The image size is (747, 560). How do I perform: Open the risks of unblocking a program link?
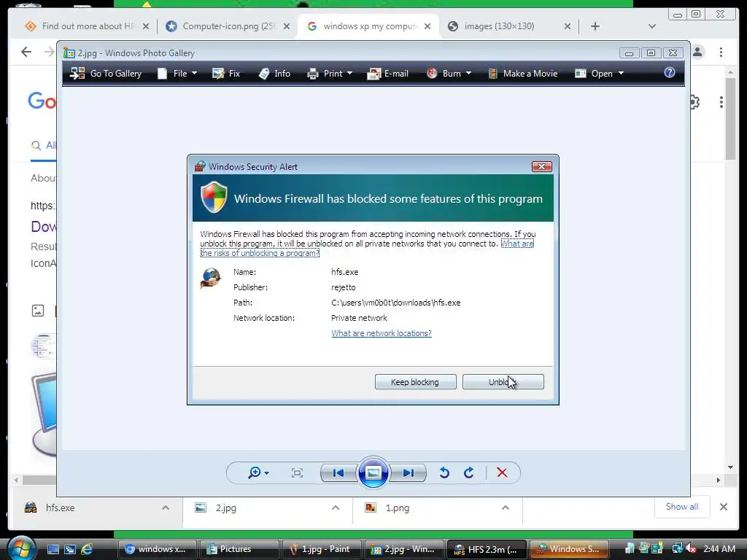(260, 253)
